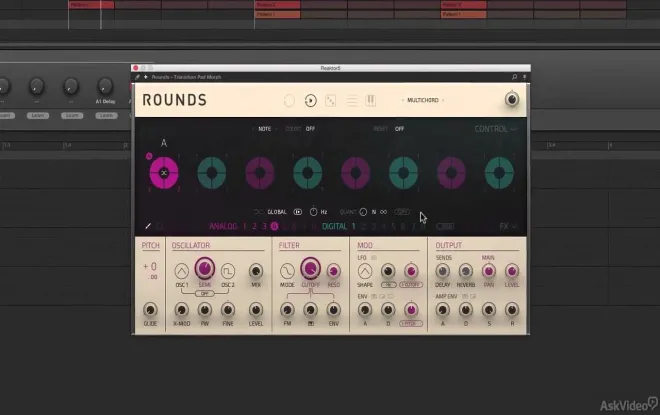This screenshot has height=415, width=660.
Task: Click the pencil edit icon above PITCH
Action: 148,226
